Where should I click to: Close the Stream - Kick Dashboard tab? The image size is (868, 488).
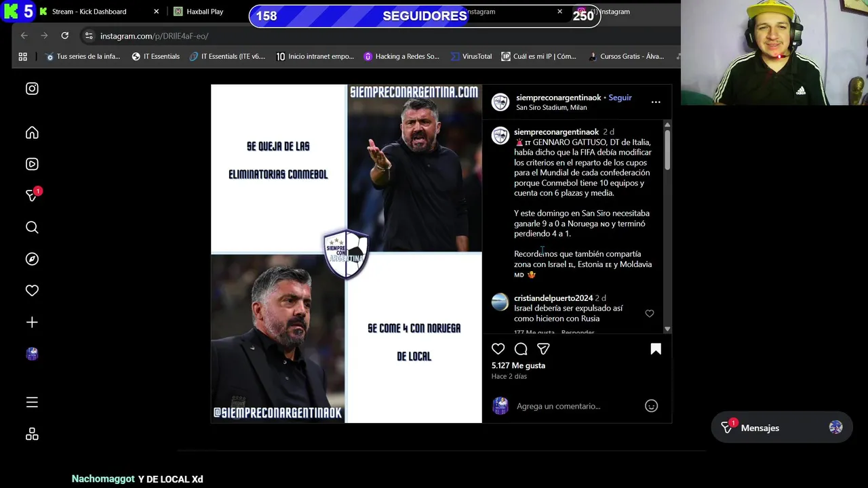point(157,12)
